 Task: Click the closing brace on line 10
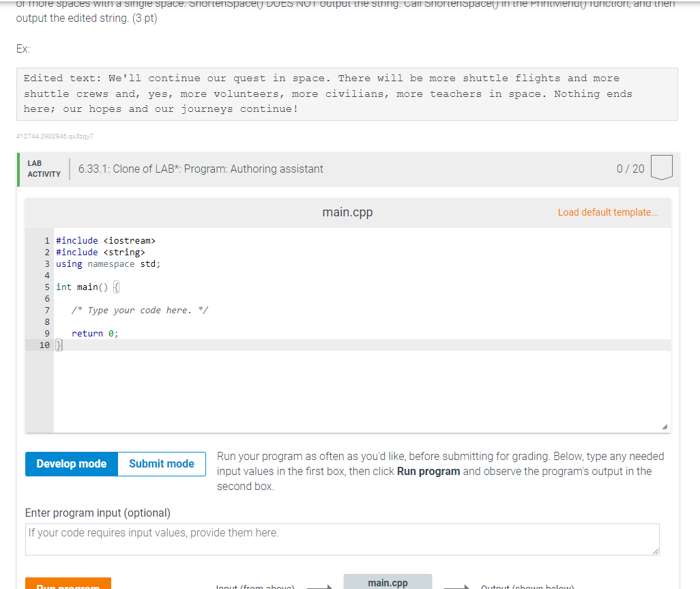tap(58, 345)
